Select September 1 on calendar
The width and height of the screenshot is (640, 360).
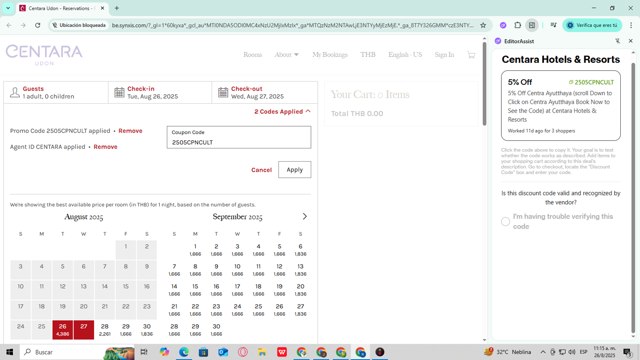[x=195, y=250]
